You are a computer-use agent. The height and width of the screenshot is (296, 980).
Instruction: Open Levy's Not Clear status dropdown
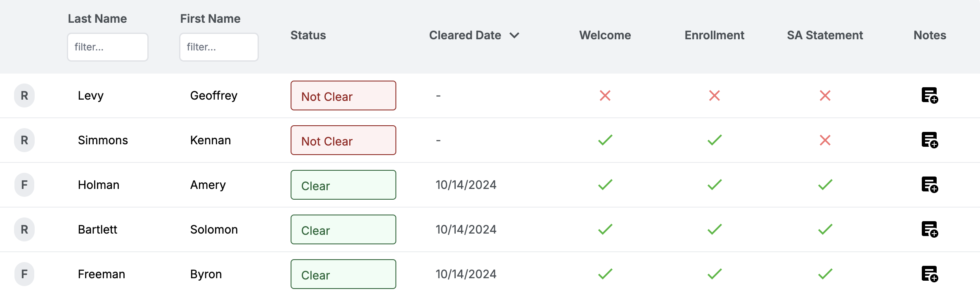tap(343, 96)
